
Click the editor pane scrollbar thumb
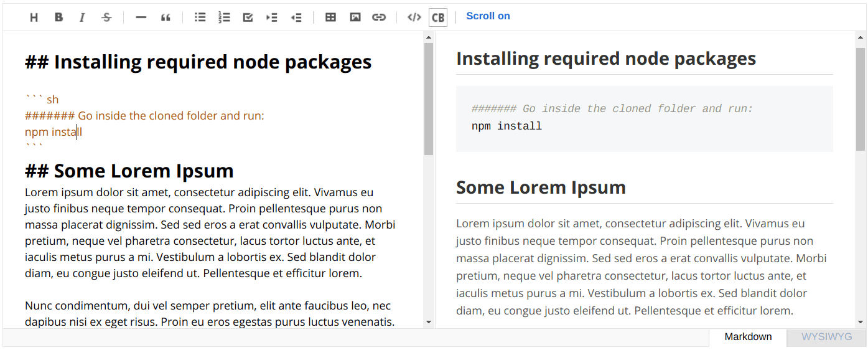[x=428, y=100]
